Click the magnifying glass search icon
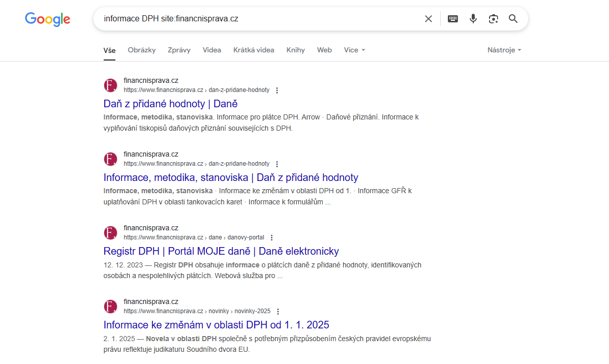609x364 pixels. coord(513,19)
